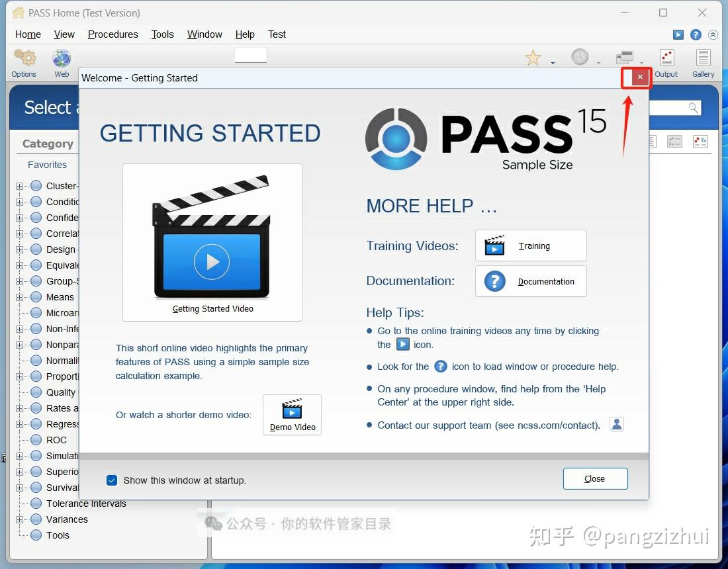This screenshot has width=728, height=569.
Task: Open the Documentation help button
Action: coord(531,281)
